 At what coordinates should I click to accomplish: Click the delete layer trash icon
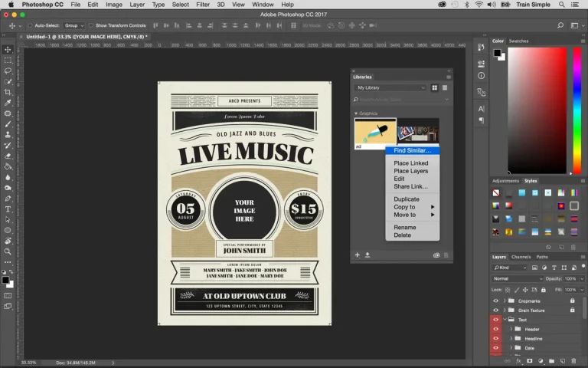coord(574,360)
